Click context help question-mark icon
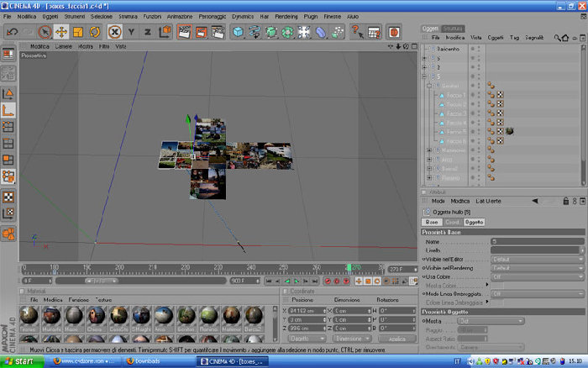 click(357, 32)
